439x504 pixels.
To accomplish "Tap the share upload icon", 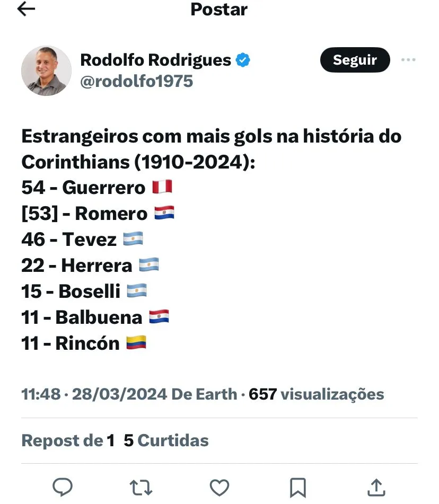I will (375, 487).
